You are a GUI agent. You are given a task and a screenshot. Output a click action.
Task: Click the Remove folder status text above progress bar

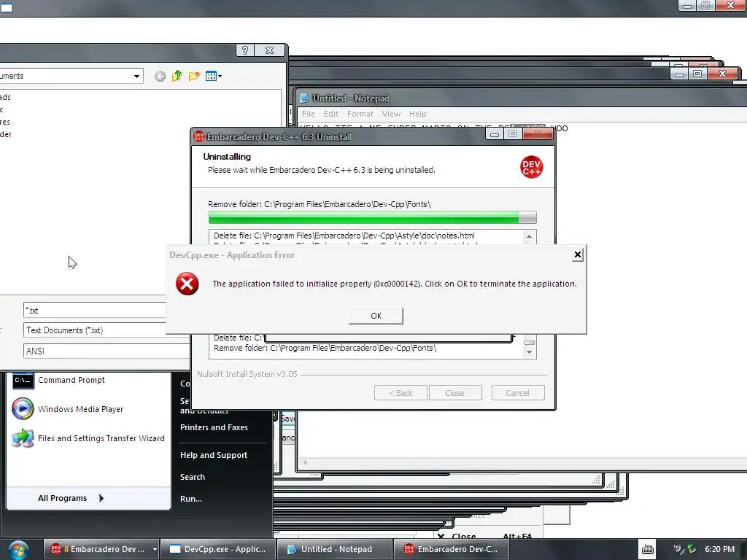320,204
